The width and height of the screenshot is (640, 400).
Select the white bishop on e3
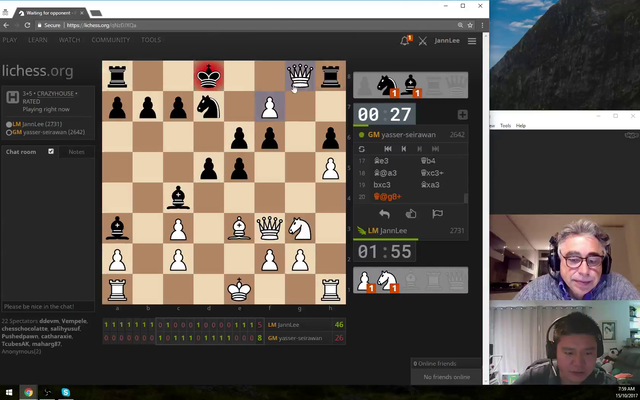(x=239, y=228)
